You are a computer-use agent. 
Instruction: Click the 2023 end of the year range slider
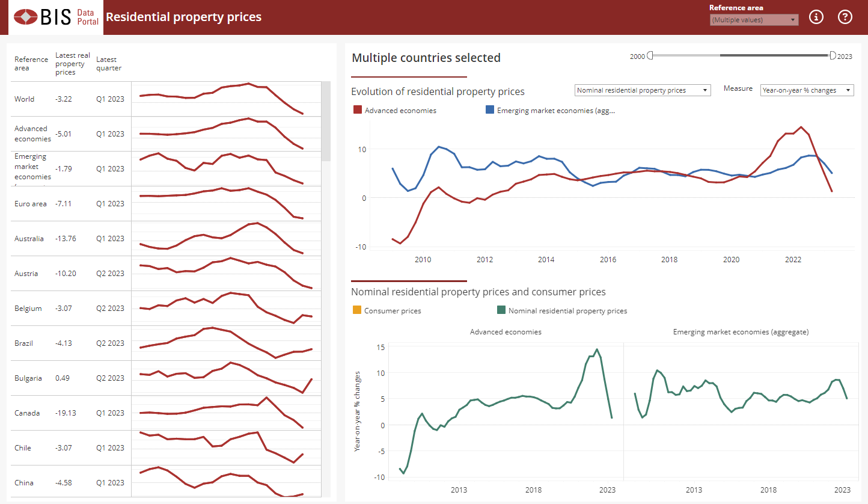[833, 55]
